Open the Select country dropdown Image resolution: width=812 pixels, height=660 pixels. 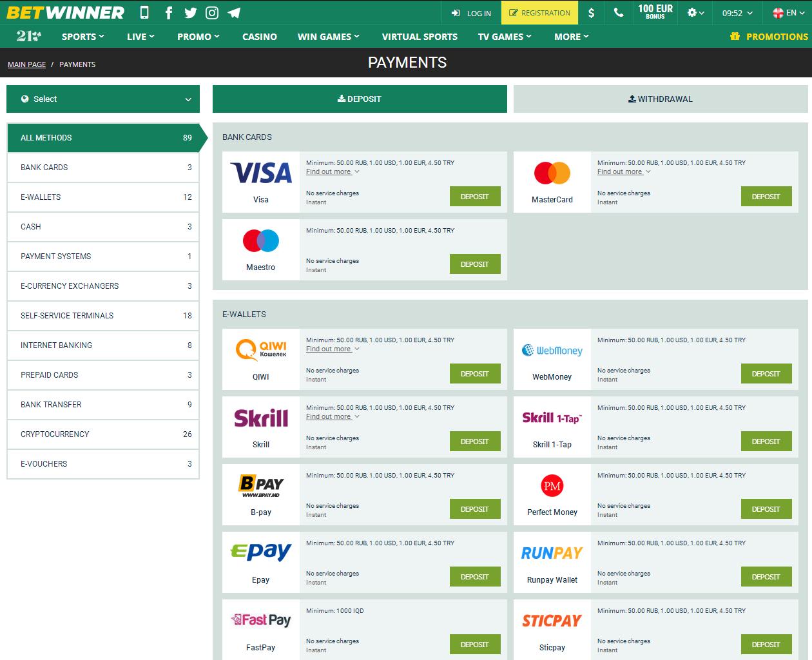click(103, 99)
